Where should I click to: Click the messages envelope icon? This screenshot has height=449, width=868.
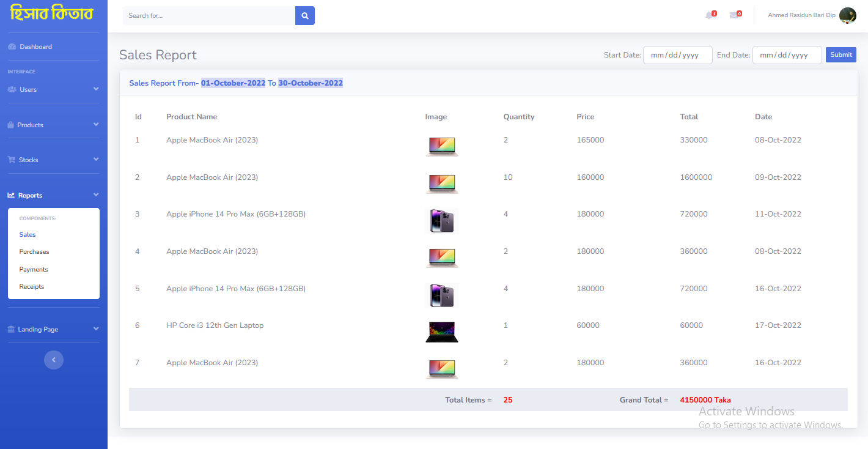[734, 15]
